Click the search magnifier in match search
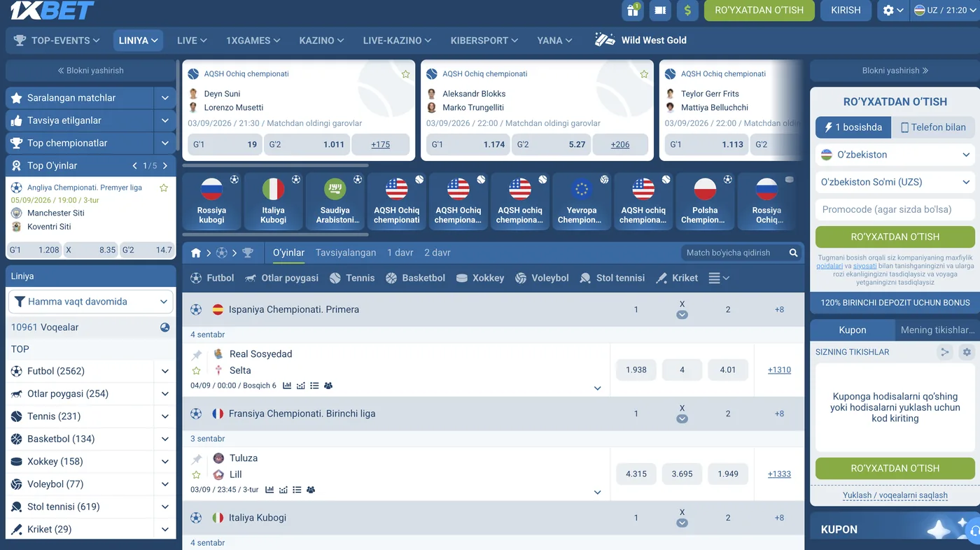 click(x=793, y=253)
